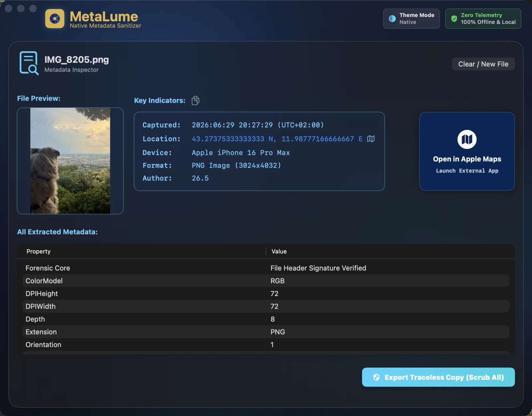Click the window close traffic-light button
Screen dimensions: 532x416
point(9,9)
